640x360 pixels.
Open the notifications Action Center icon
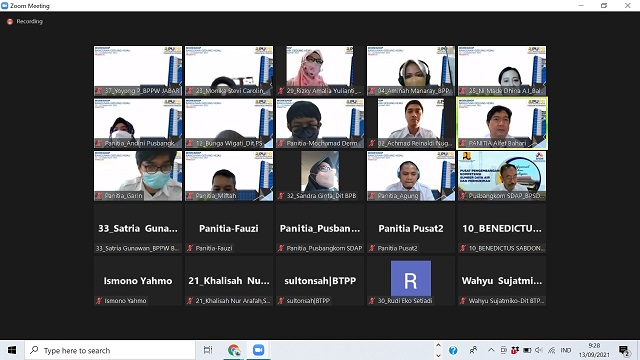tap(623, 350)
